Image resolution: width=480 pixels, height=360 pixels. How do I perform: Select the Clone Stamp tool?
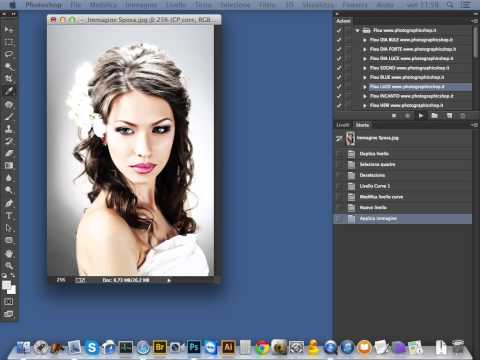pyautogui.click(x=9, y=129)
